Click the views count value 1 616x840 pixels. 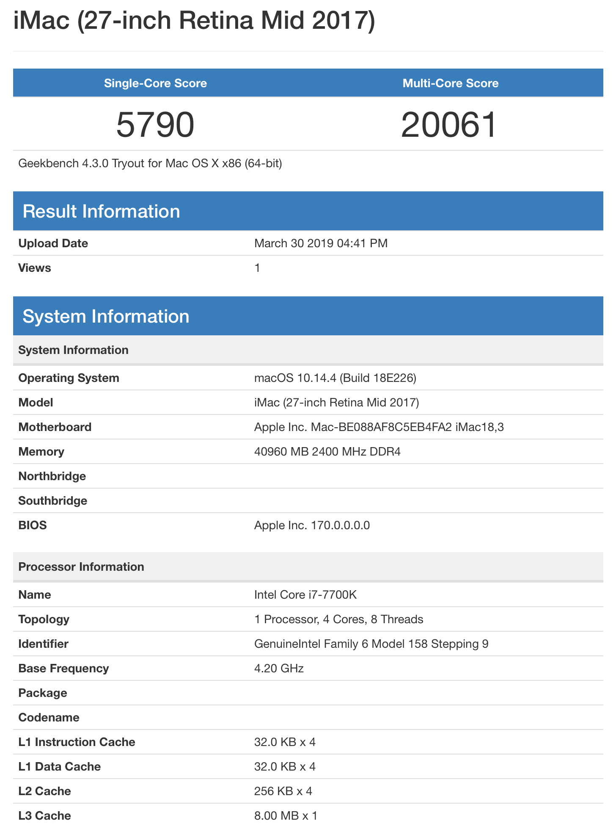(257, 268)
